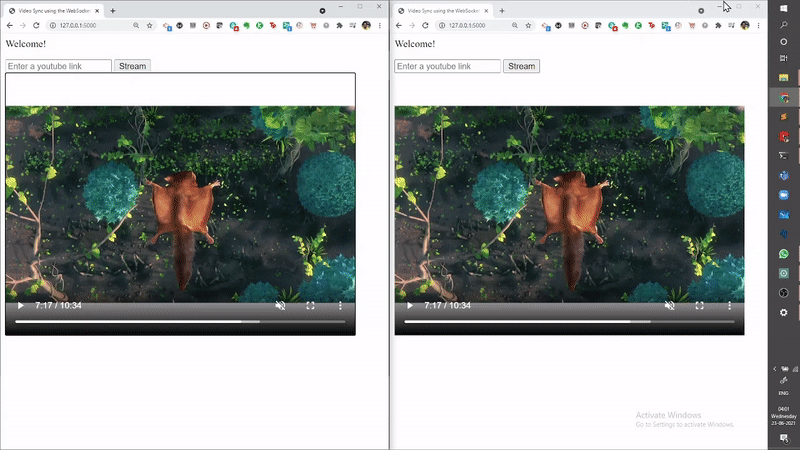Open Chrome menu in right browser

click(758, 26)
